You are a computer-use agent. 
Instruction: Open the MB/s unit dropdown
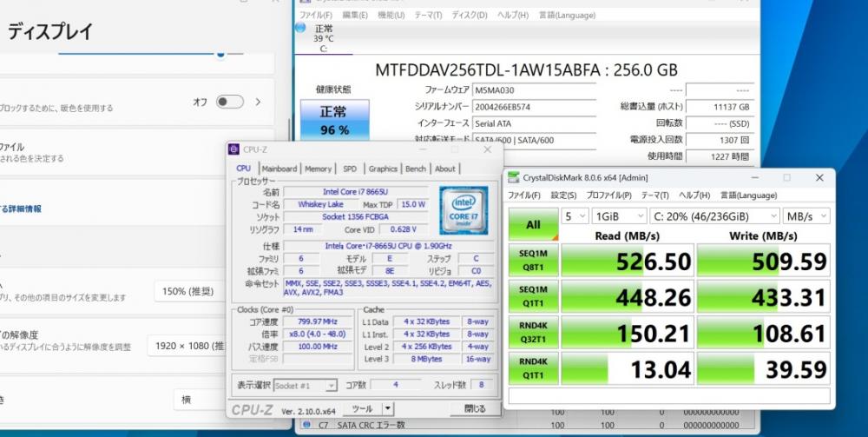pos(806,216)
